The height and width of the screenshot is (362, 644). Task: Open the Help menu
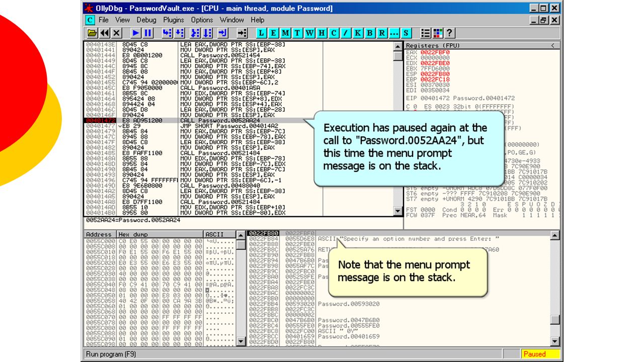(x=258, y=20)
